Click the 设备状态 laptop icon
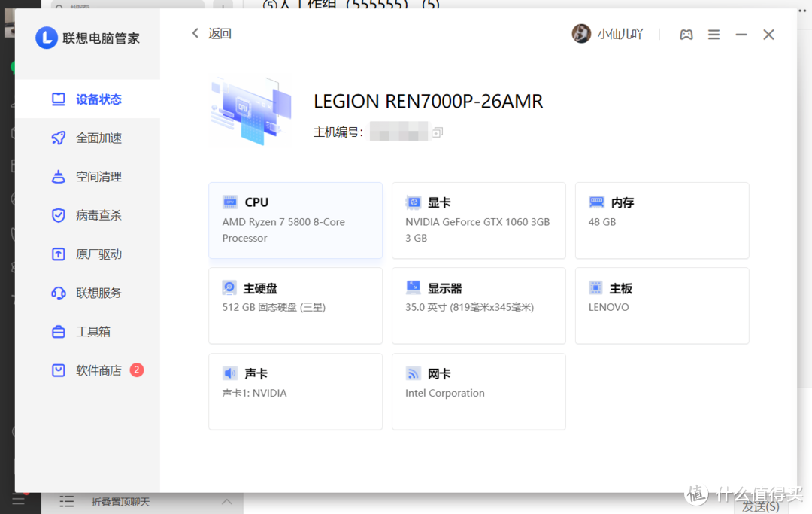The height and width of the screenshot is (514, 812). (x=59, y=99)
